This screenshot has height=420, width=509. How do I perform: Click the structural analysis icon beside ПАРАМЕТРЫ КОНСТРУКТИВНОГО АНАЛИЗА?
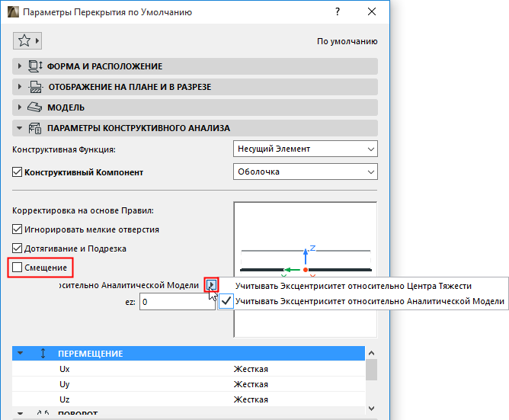(35, 128)
